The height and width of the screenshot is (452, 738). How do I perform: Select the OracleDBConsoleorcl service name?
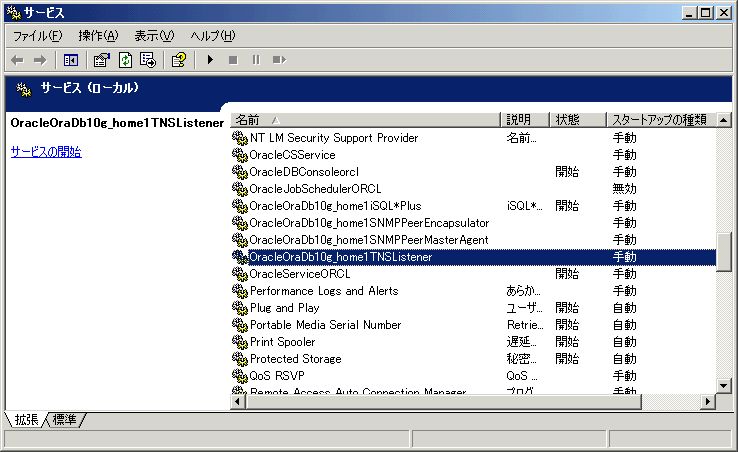pyautogui.click(x=304, y=172)
